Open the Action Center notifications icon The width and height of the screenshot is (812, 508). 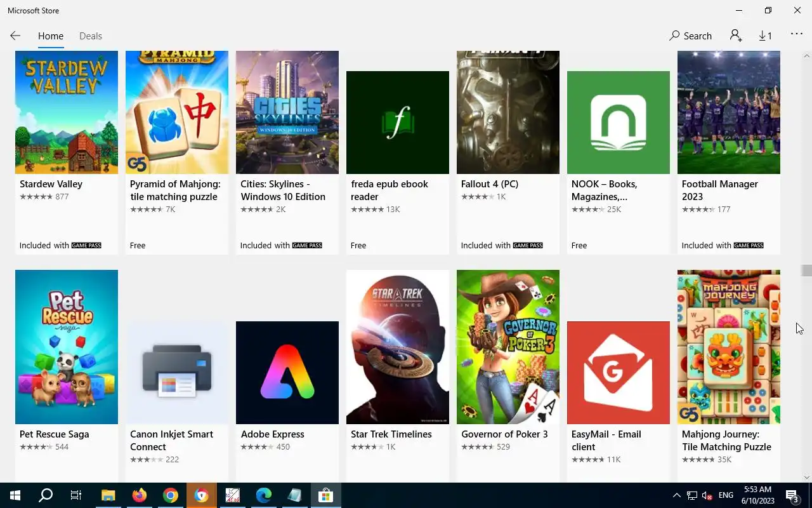click(x=793, y=495)
